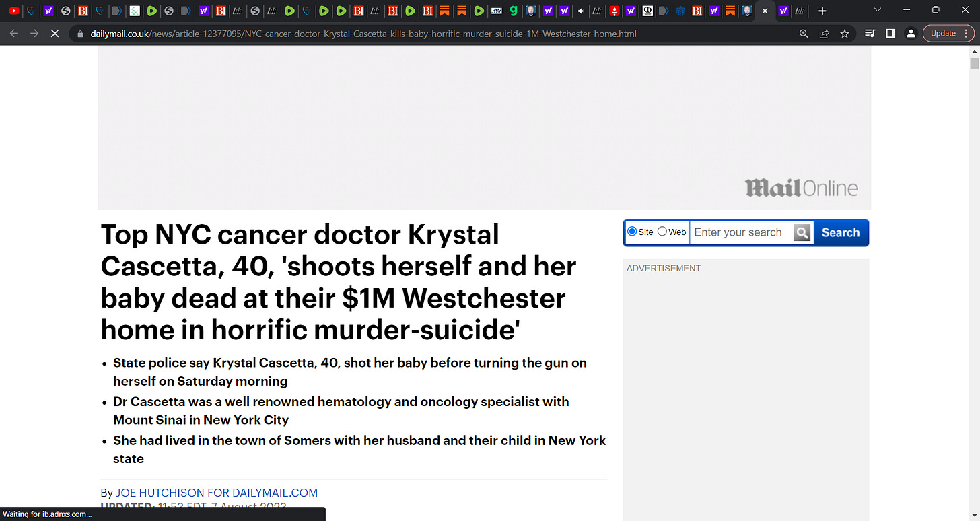Focus the dailymail.co.uk address bar
980x521 pixels.
click(363, 34)
